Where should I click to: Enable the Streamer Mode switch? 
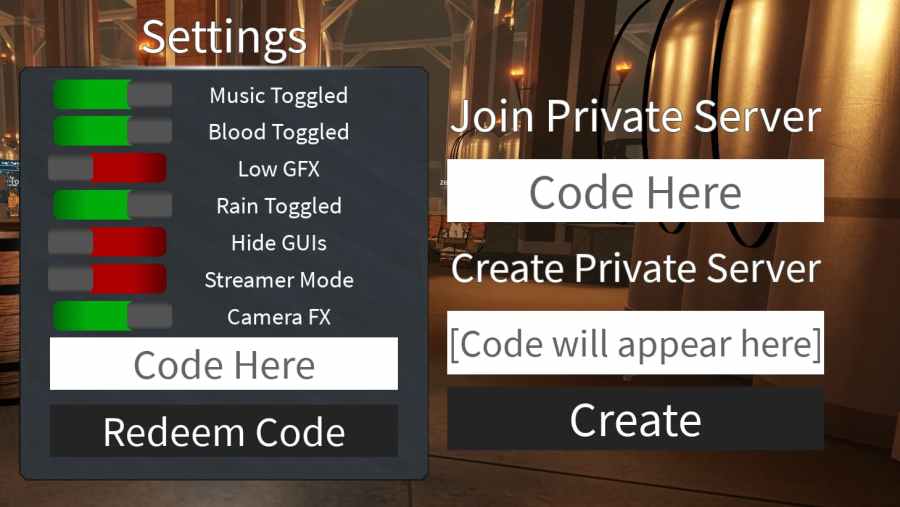tap(107, 279)
